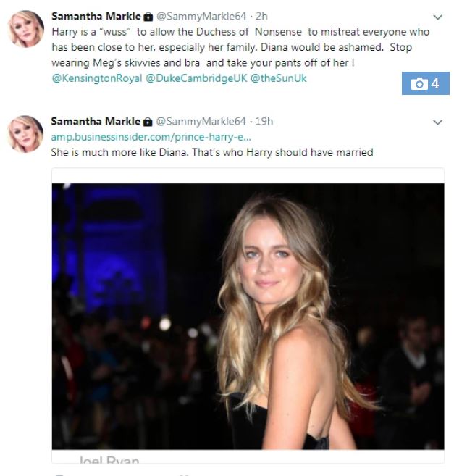Open the @DukeCambridgeUK mention

[196, 78]
